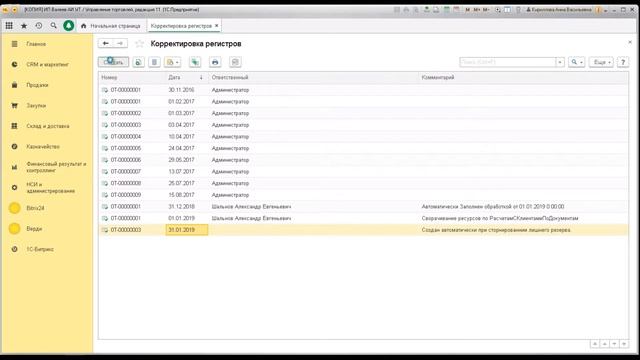Image resolution: width=640 pixels, height=360 pixels.
Task: Open CRM и маркетинг section
Action: click(47, 64)
